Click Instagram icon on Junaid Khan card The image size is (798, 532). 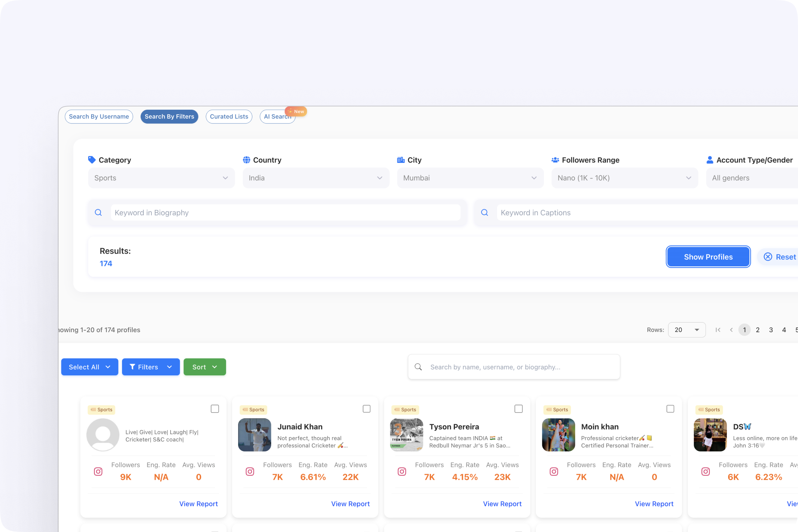pyautogui.click(x=250, y=471)
